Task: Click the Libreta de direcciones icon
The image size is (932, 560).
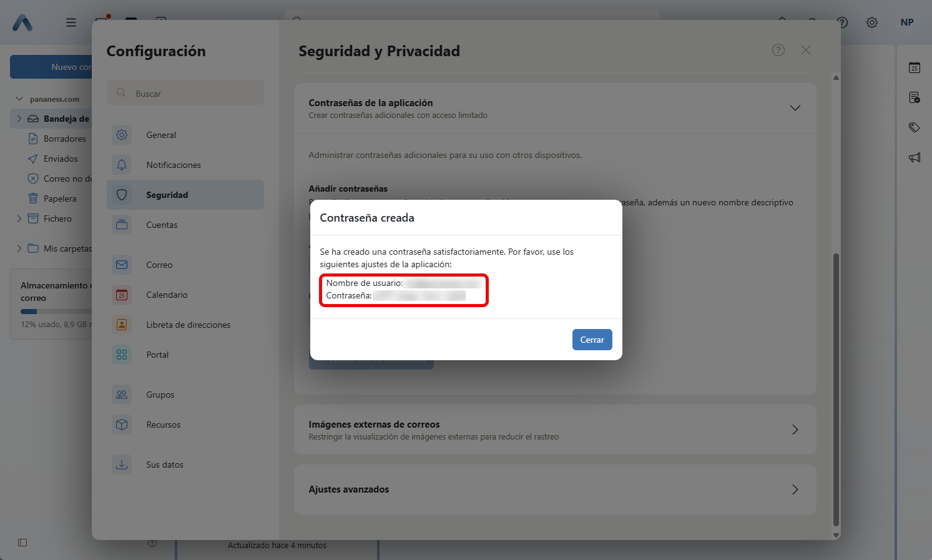Action: 122,325
